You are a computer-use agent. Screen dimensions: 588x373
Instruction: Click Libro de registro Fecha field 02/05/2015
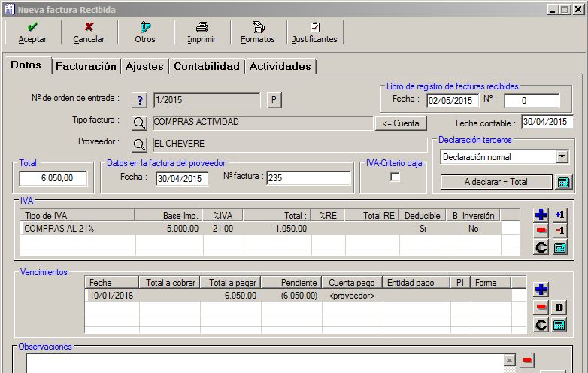pyautogui.click(x=453, y=101)
